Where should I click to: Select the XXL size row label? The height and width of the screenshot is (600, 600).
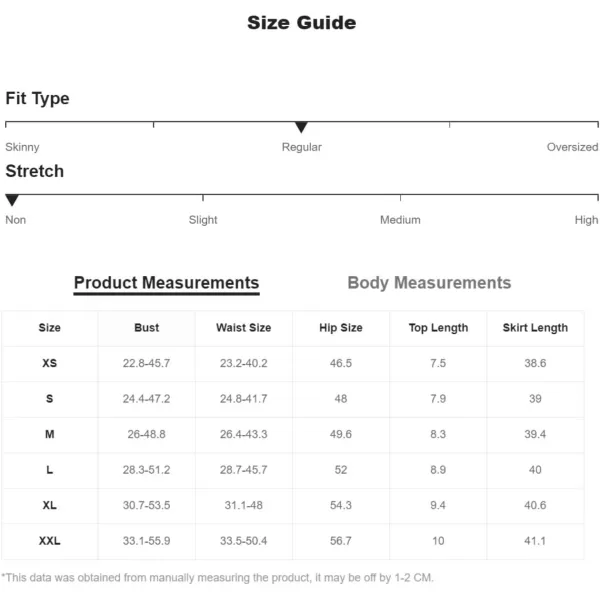click(49, 541)
